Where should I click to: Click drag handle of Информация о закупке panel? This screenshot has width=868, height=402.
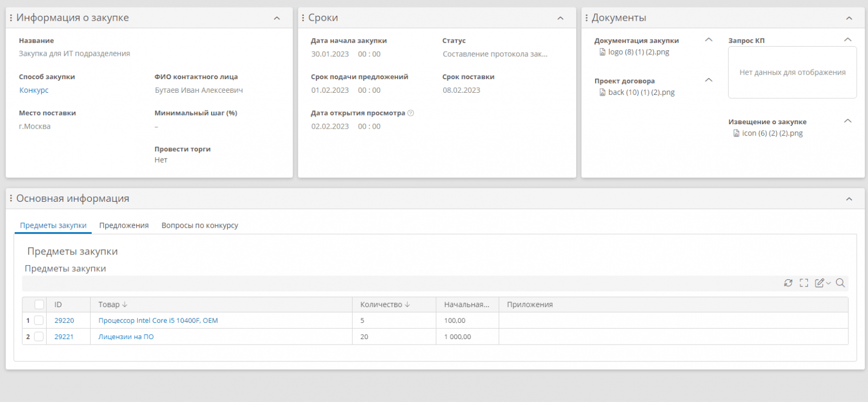click(11, 18)
